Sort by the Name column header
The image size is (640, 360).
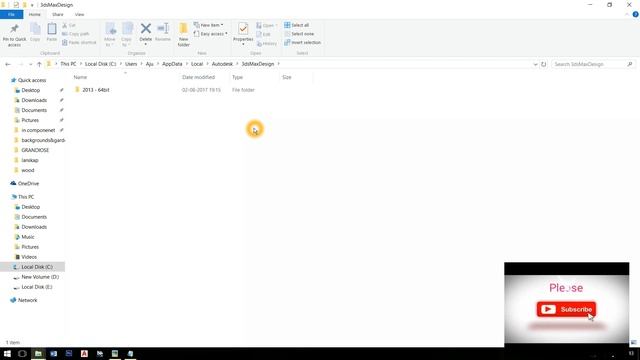point(80,77)
